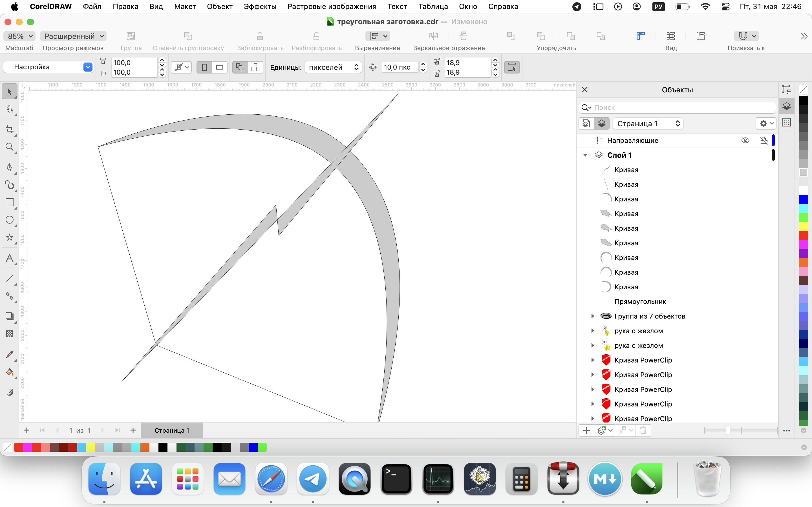Activate the Interactive Fill tool

pyautogui.click(x=9, y=372)
